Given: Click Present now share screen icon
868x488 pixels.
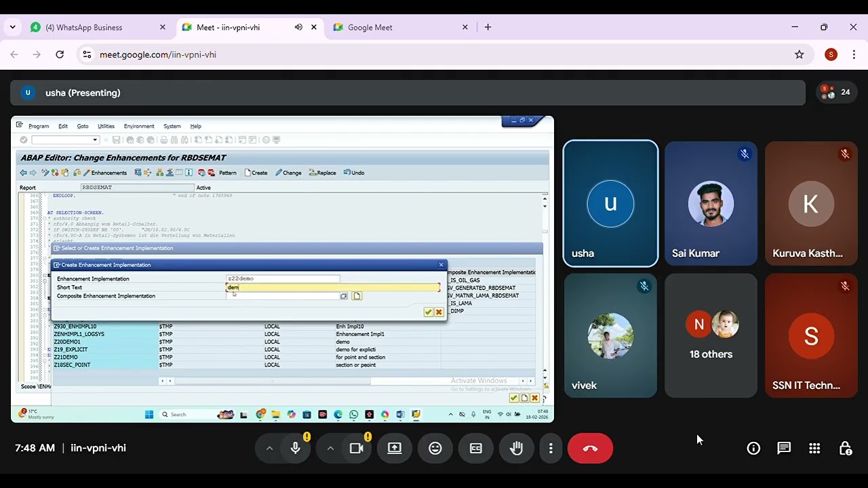Looking at the screenshot, I should (x=395, y=448).
